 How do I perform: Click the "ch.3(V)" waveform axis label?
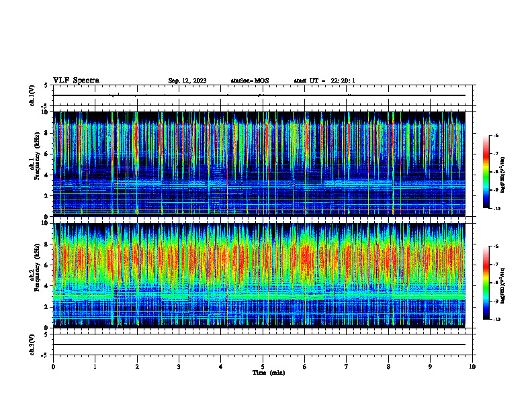[x=32, y=345]
